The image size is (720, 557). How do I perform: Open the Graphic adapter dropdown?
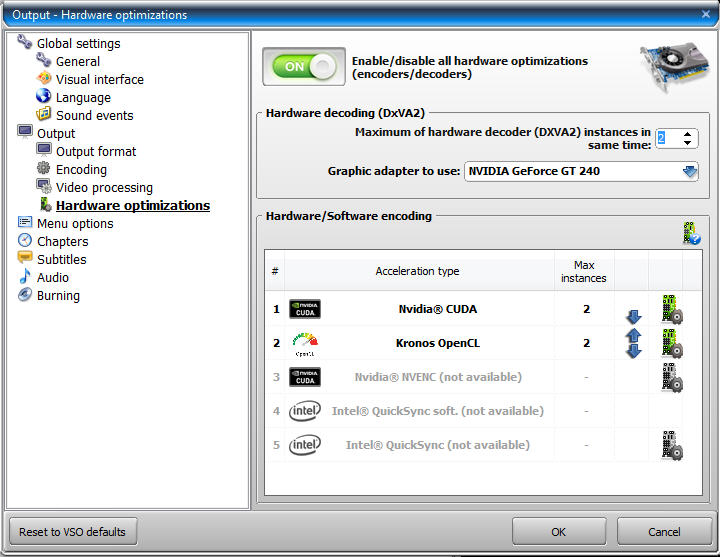pos(689,171)
